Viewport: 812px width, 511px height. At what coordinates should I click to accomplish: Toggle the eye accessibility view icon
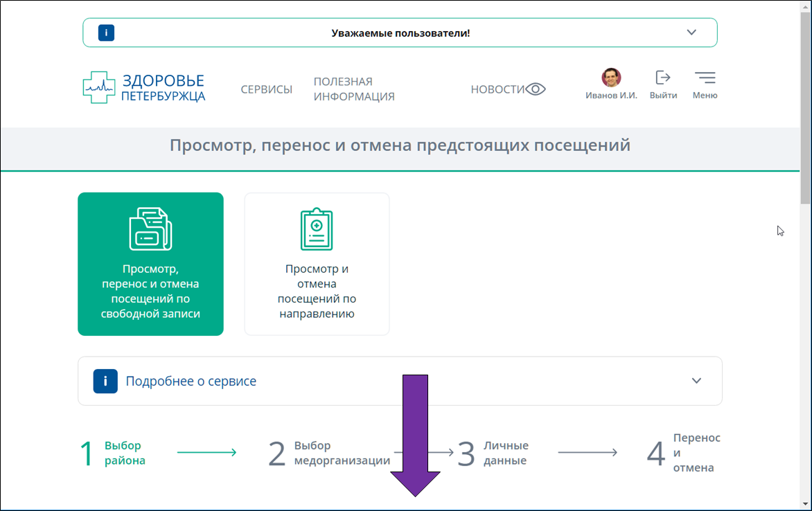tap(536, 89)
